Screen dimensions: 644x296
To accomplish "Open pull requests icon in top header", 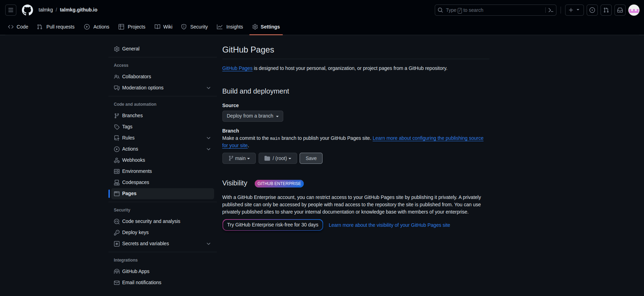I will tap(606, 10).
